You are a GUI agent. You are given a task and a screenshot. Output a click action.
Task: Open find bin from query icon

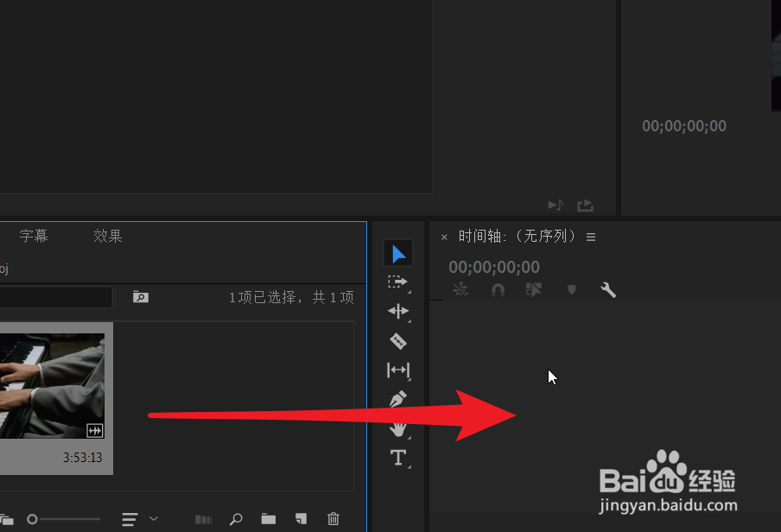coord(141,297)
